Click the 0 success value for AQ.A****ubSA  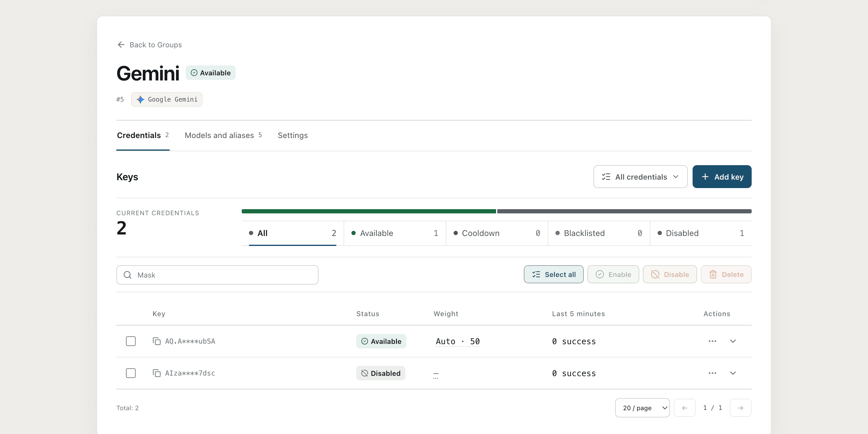574,341
